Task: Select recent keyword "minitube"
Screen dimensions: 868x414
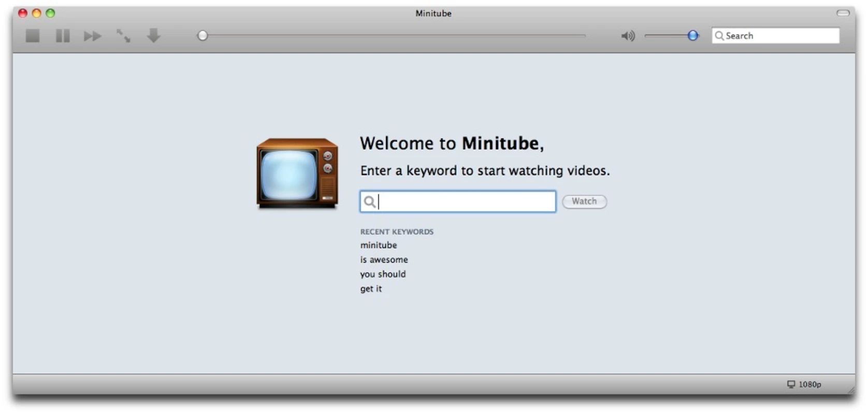Action: click(379, 245)
